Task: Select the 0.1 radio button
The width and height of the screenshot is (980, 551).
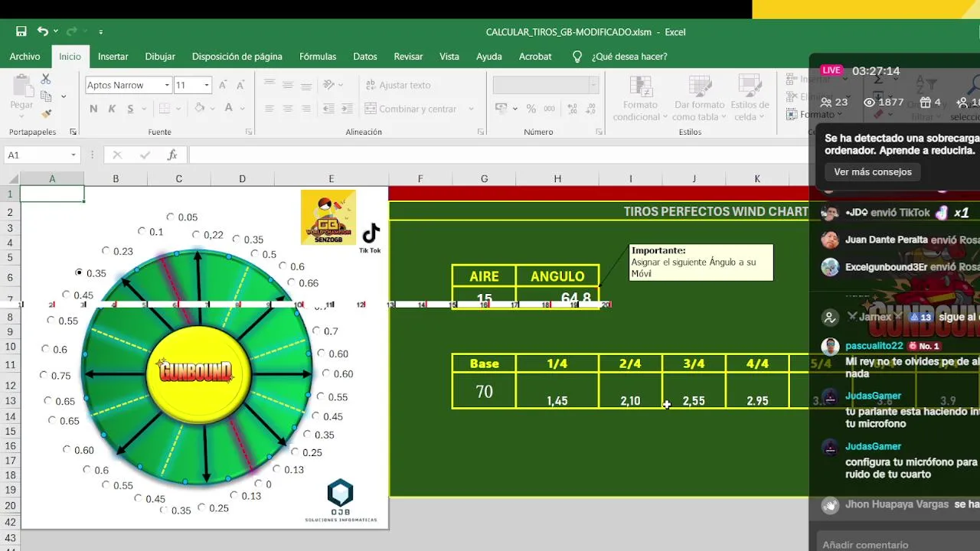Action: pos(142,231)
